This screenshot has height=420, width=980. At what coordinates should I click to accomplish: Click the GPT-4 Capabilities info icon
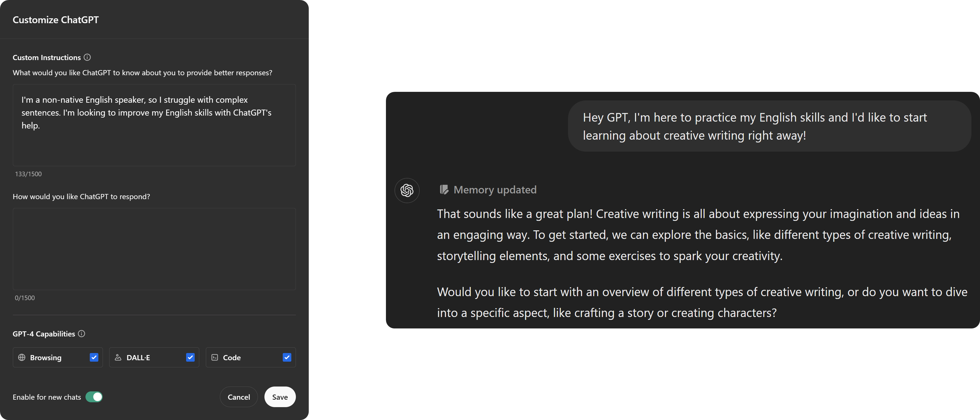[x=81, y=334]
